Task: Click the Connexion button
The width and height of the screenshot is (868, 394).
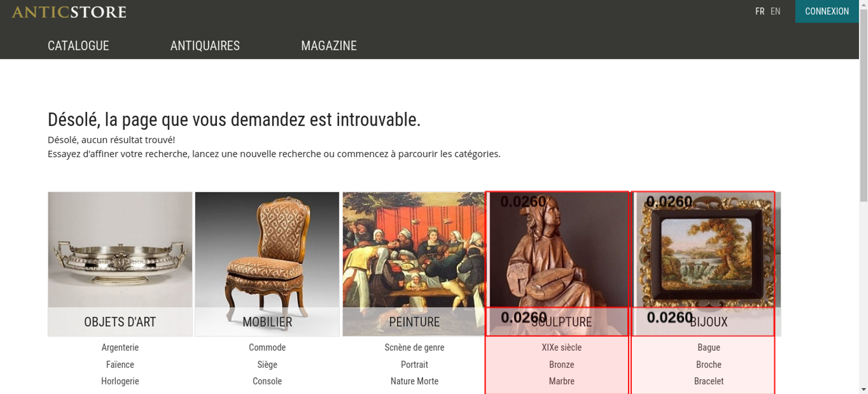Action: pyautogui.click(x=827, y=11)
